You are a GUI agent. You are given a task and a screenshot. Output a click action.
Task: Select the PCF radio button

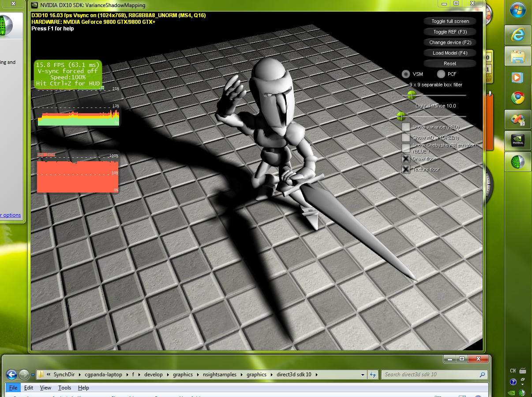pos(441,74)
